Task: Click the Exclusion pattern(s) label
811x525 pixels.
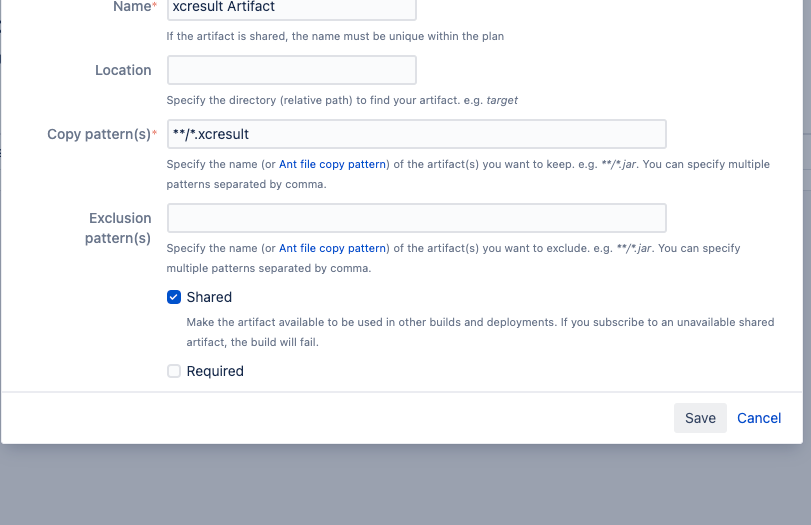Action: click(118, 228)
